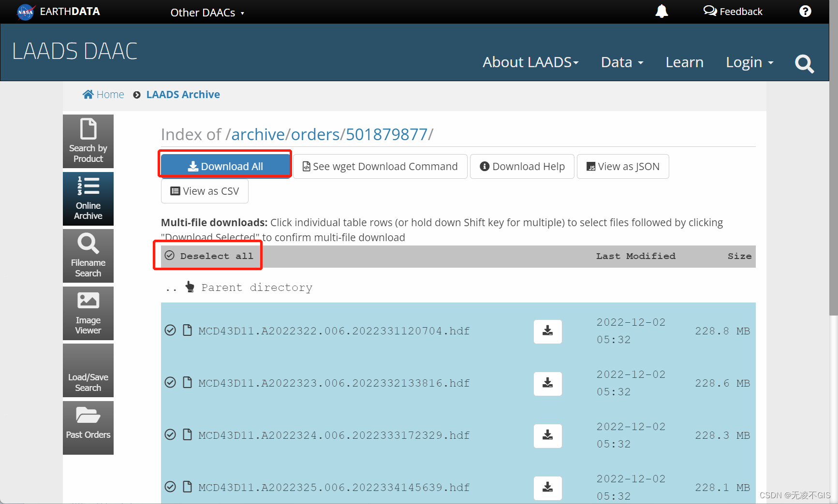This screenshot has height=504, width=838.
Task: Open Filename Search sidebar panel
Action: (88, 256)
